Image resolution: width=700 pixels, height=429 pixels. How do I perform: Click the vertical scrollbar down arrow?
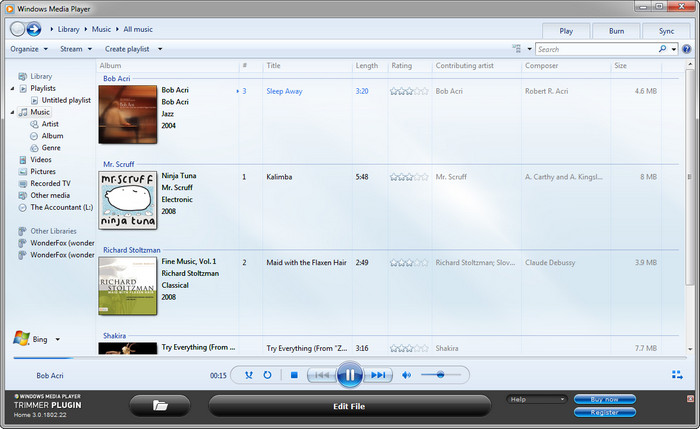[690, 349]
